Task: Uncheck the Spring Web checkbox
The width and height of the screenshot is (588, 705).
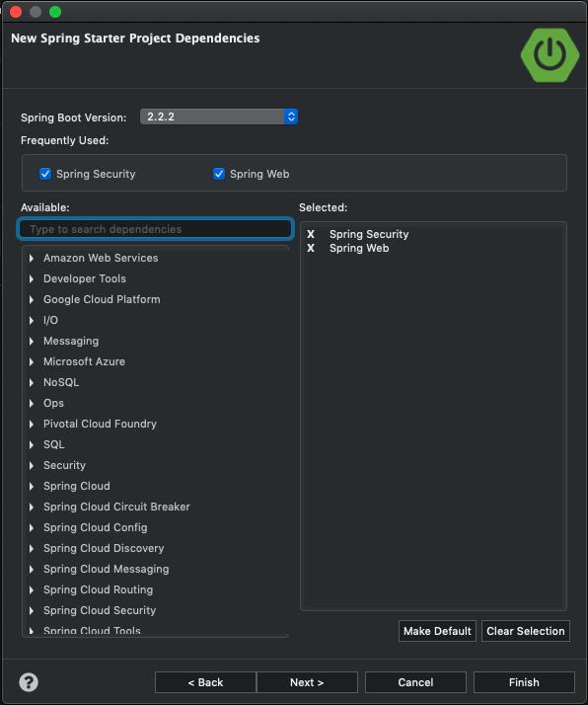Action: coord(219,174)
